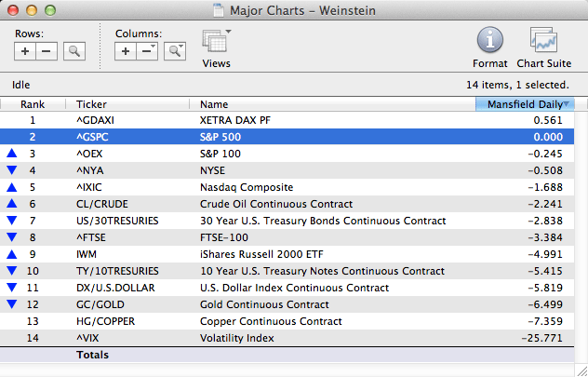
Task: Click the window title document icon
Action: click(x=219, y=10)
